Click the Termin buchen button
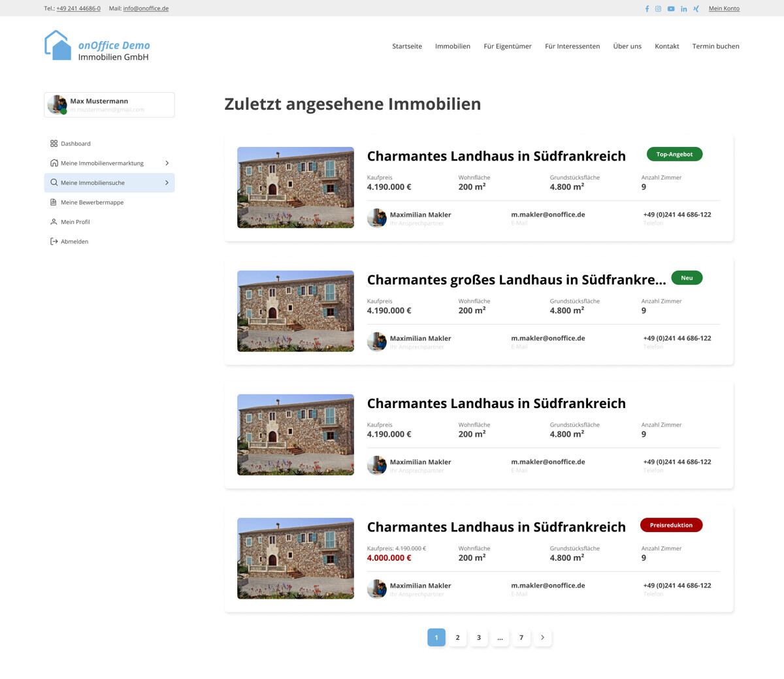This screenshot has width=784, height=679. pyautogui.click(x=716, y=46)
